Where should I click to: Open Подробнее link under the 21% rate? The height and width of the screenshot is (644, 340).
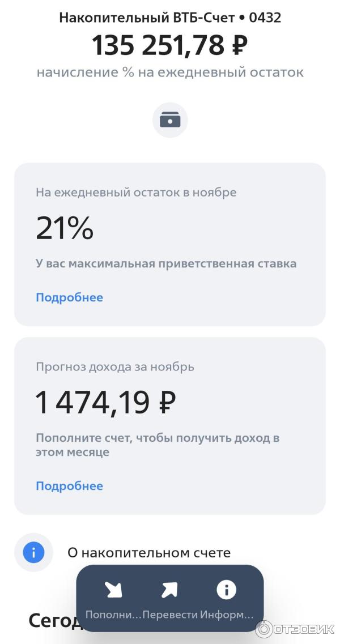(69, 297)
